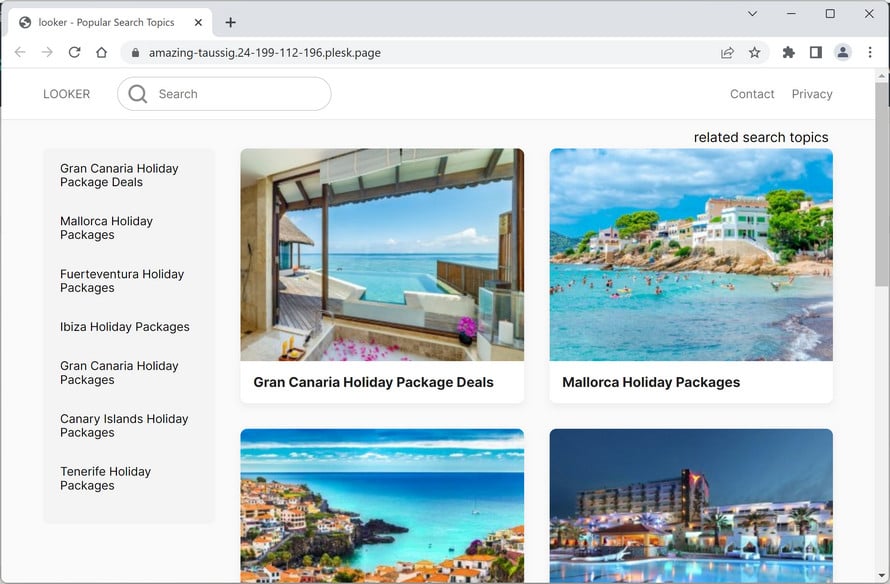View site security lock info
The height and width of the screenshot is (584, 890).
coord(135,53)
